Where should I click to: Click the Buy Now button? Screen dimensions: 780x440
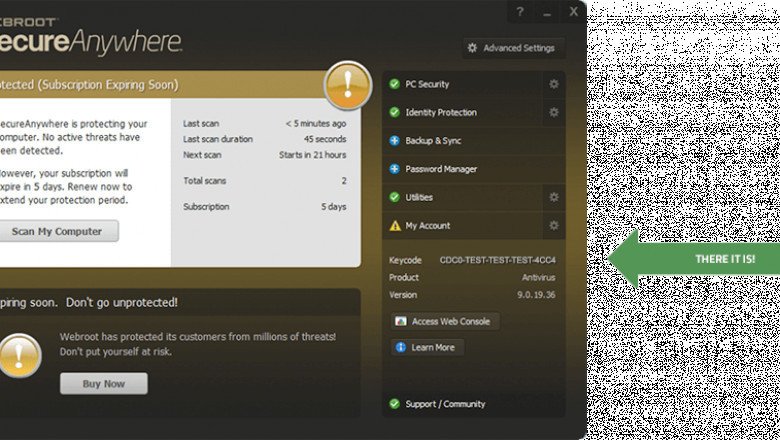pos(104,384)
